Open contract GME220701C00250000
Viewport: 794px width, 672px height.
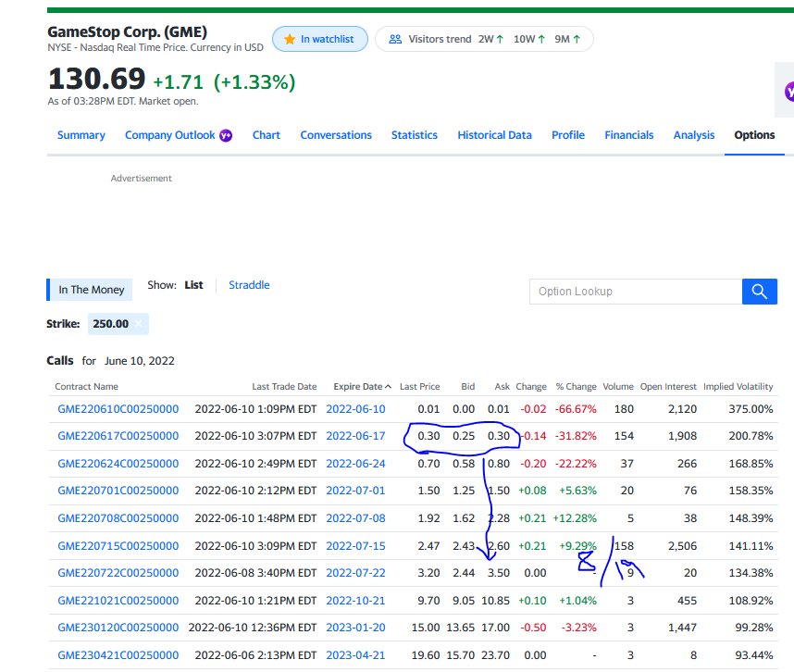tap(118, 491)
